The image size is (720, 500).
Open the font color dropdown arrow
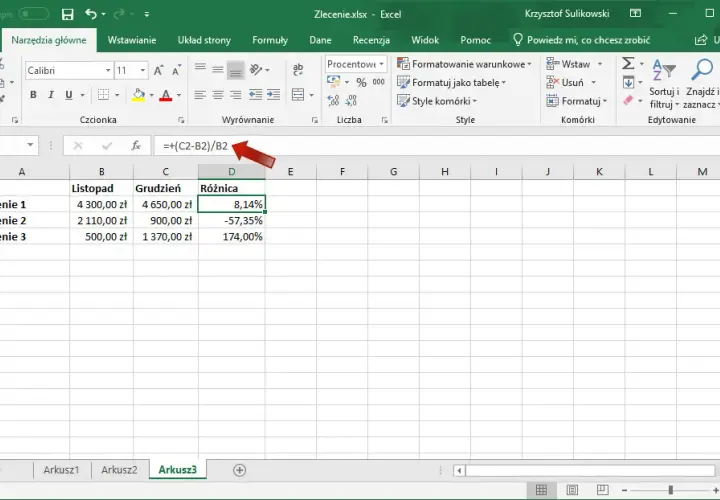click(x=179, y=95)
